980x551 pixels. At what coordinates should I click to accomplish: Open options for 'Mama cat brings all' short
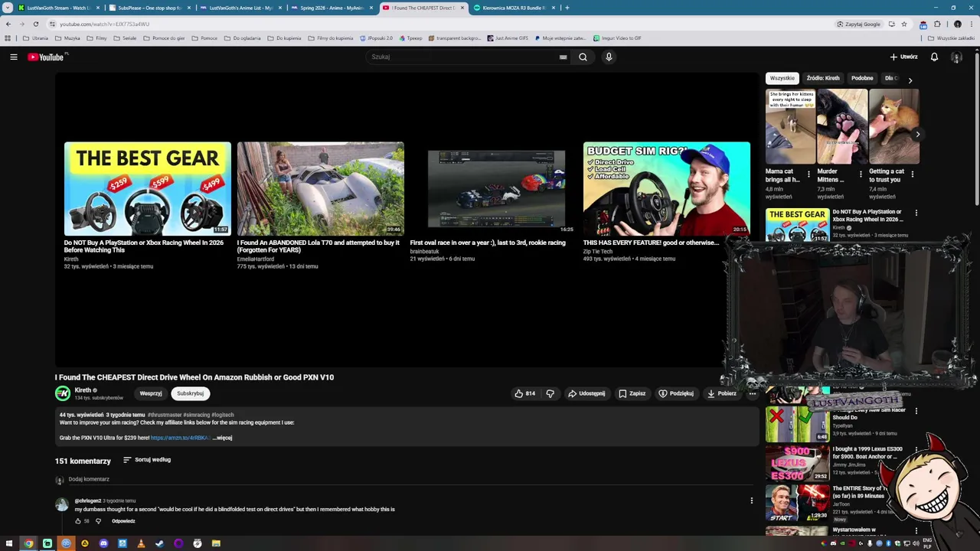(x=808, y=174)
